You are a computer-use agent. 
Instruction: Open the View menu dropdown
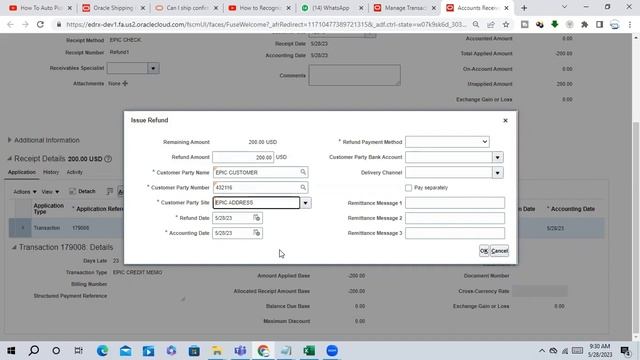click(x=50, y=192)
